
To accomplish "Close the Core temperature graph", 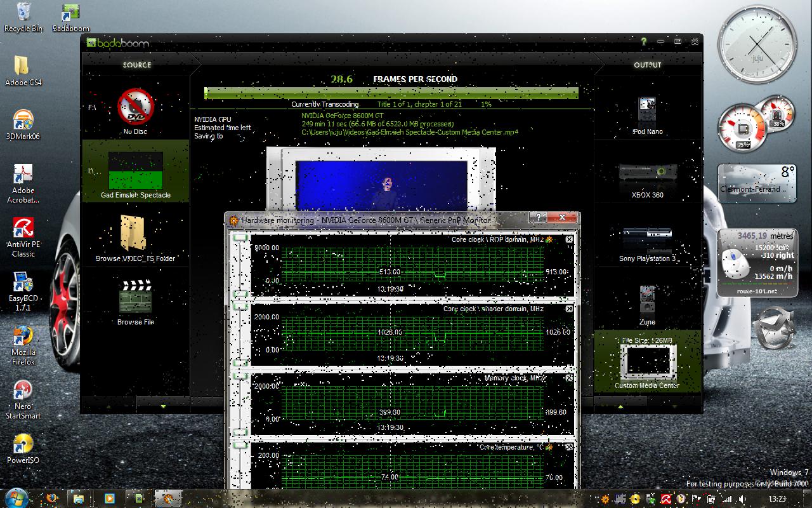I will 569,447.
